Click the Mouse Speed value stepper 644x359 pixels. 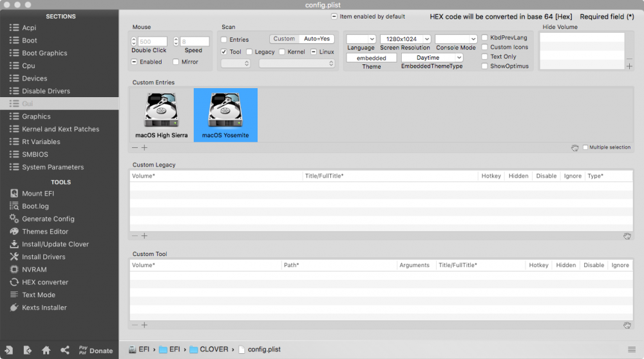(x=176, y=41)
